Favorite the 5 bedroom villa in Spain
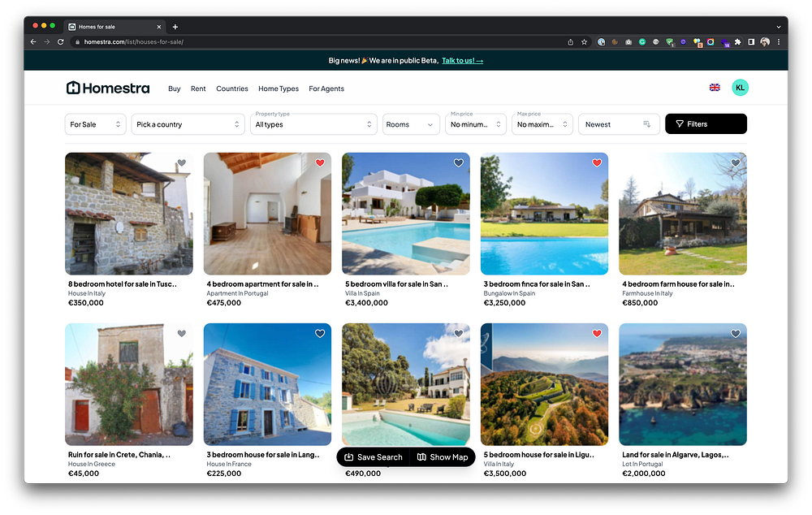This screenshot has width=812, height=515. (458, 162)
